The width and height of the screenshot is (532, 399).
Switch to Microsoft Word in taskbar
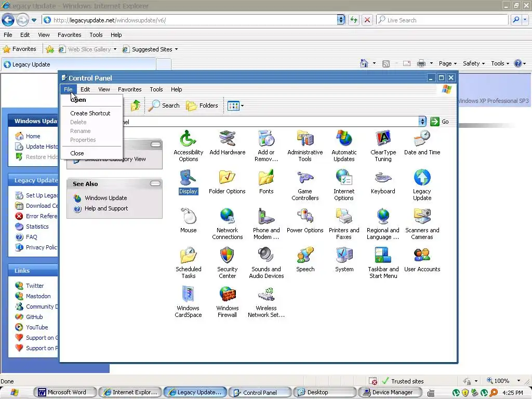click(65, 392)
